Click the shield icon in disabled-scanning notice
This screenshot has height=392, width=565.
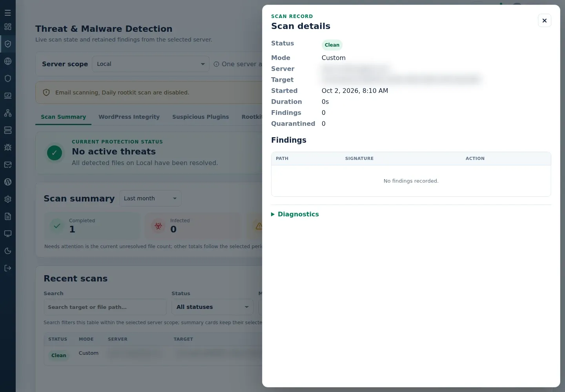point(46,93)
